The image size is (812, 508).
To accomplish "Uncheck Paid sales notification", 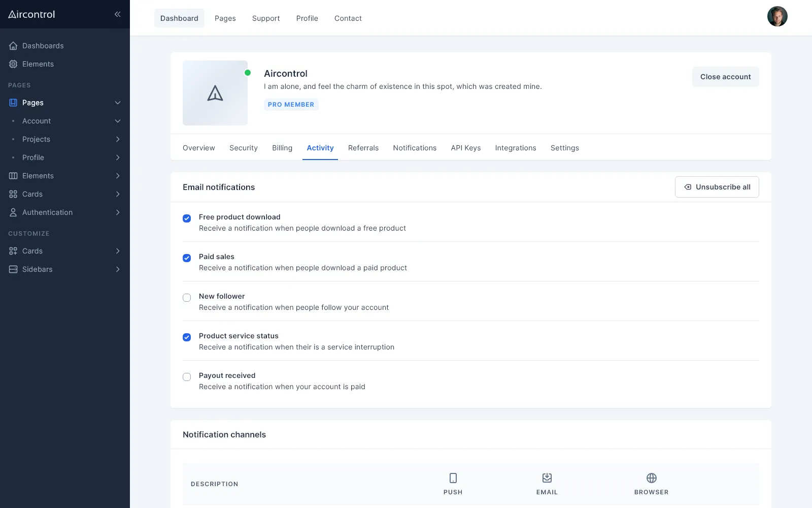I will 187,258.
